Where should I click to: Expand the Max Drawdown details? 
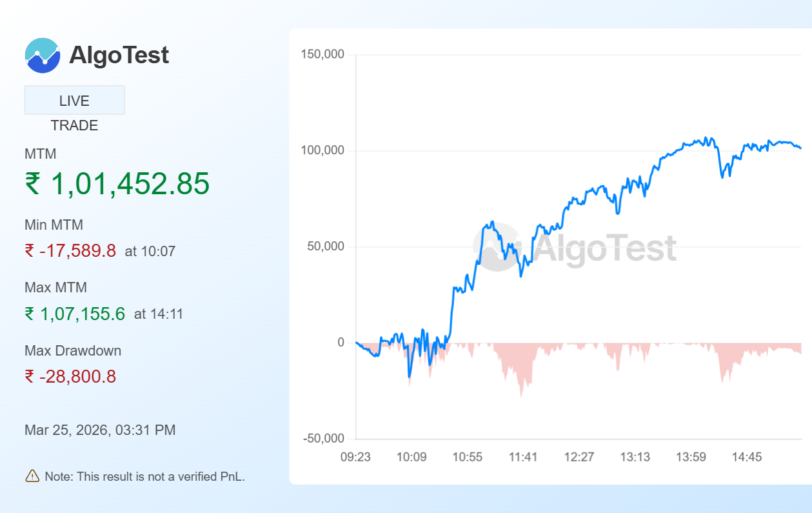tap(72, 350)
